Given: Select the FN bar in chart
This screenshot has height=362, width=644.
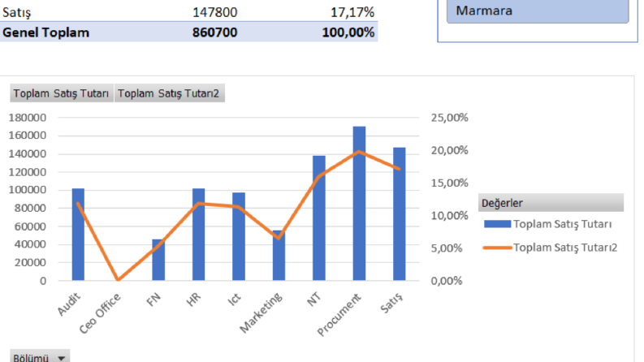Looking at the screenshot, I should tap(158, 261).
